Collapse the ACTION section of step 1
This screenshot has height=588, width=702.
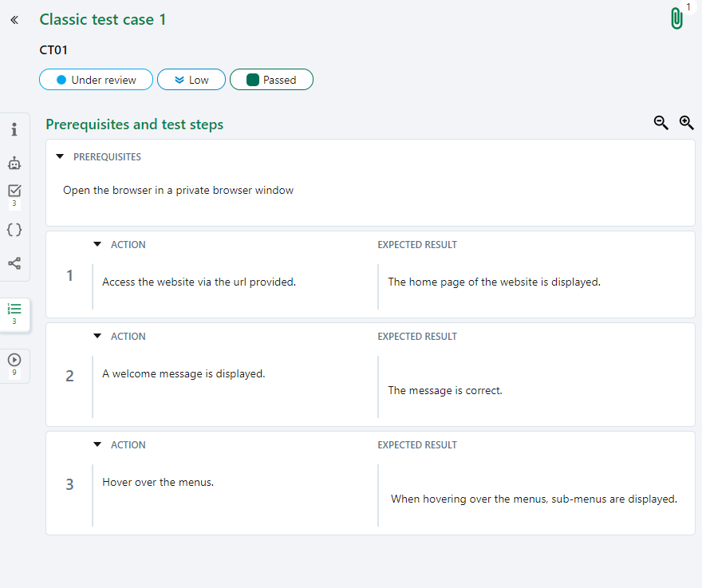coord(97,244)
